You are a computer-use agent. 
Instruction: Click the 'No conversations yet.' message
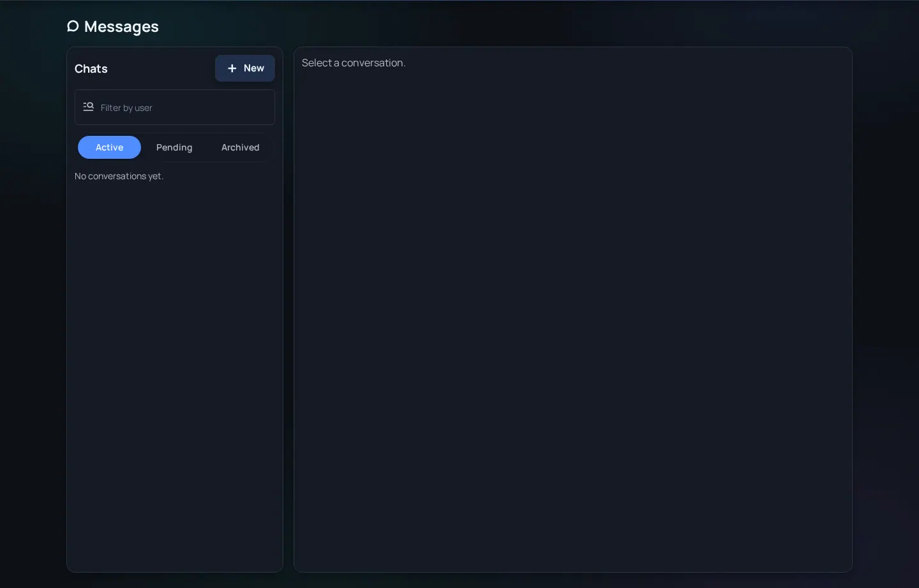119,176
